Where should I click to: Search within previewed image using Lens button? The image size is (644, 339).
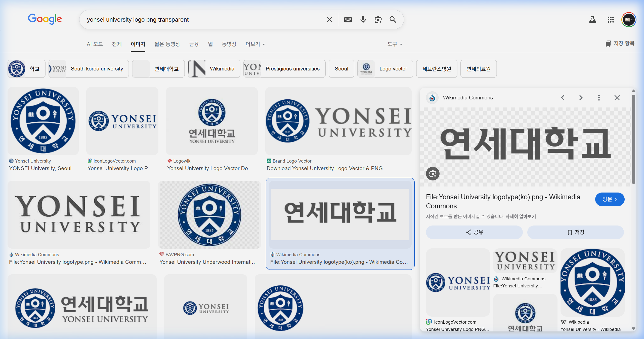tap(433, 174)
